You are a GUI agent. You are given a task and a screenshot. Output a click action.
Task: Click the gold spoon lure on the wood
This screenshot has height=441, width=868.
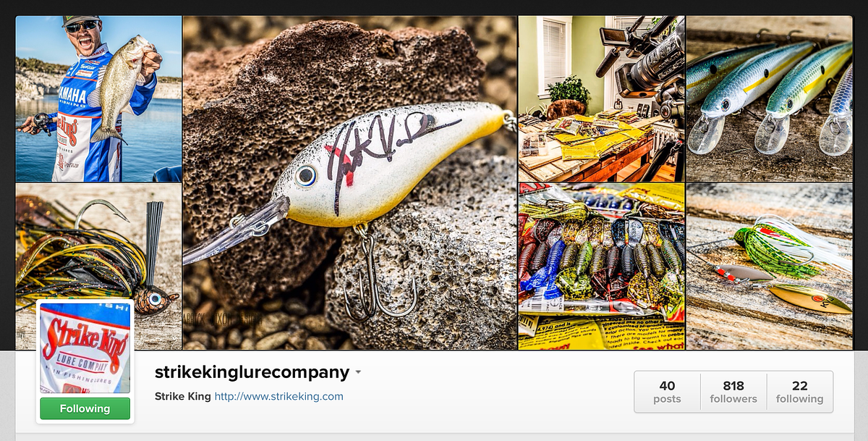point(810,298)
